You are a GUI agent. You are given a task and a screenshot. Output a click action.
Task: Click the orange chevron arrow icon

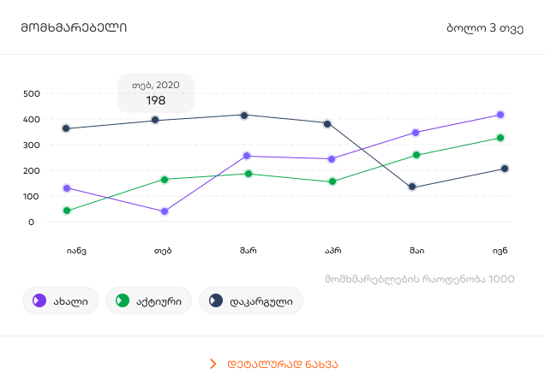point(213,364)
